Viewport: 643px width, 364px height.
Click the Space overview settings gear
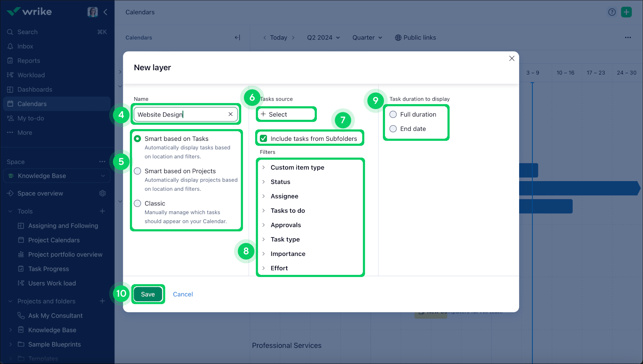click(x=102, y=193)
